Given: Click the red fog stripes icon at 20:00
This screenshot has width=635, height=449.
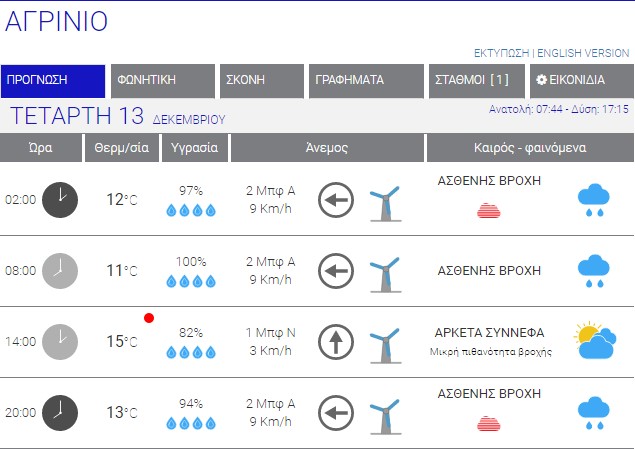Looking at the screenshot, I should (x=490, y=423).
